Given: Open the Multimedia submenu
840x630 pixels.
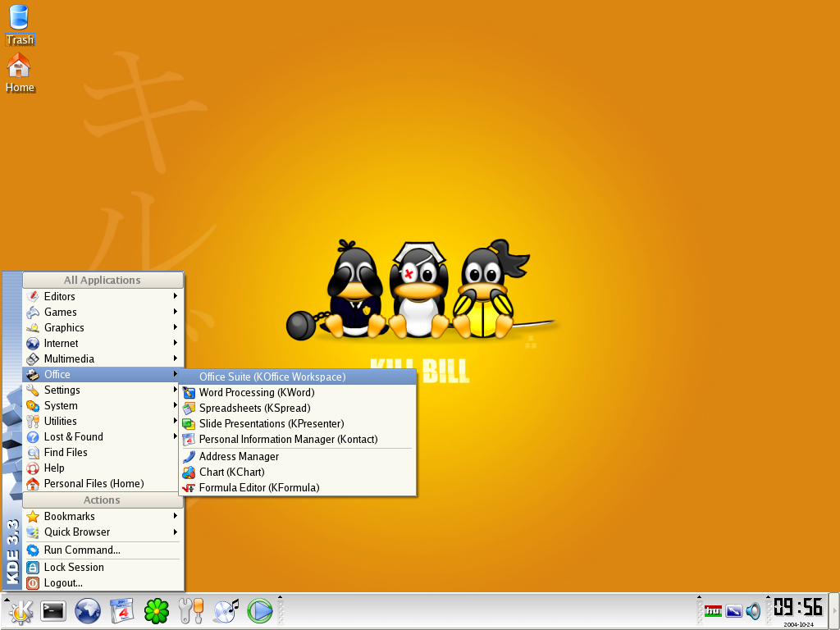Looking at the screenshot, I should pos(102,358).
